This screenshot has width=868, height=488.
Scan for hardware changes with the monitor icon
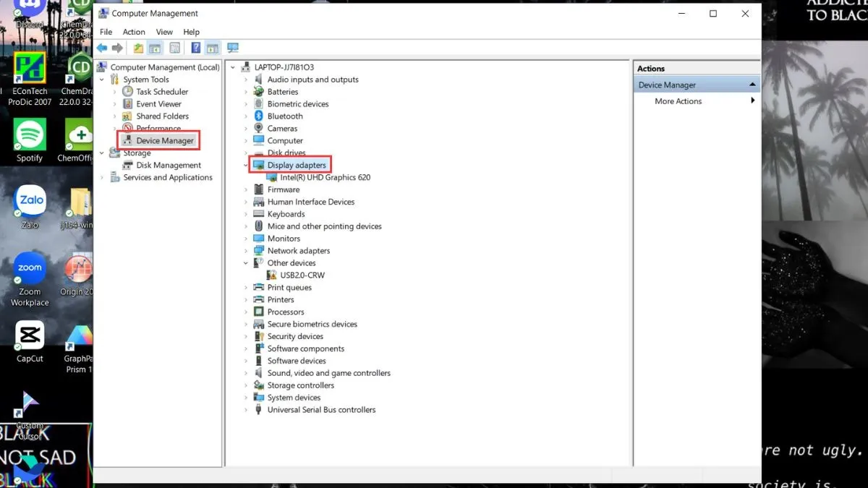[232, 48]
